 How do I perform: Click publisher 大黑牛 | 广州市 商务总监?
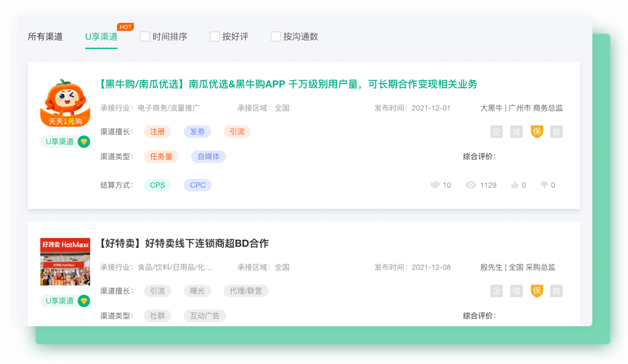[521, 108]
